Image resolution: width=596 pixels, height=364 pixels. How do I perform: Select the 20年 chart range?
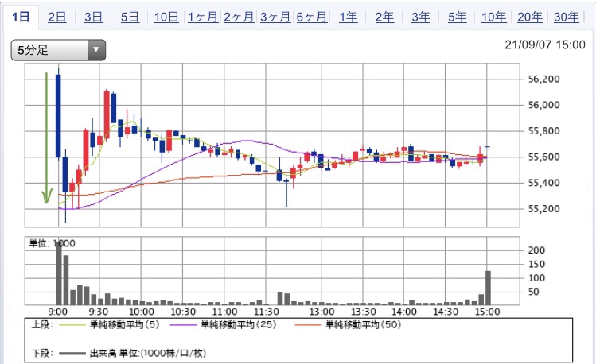(x=530, y=17)
